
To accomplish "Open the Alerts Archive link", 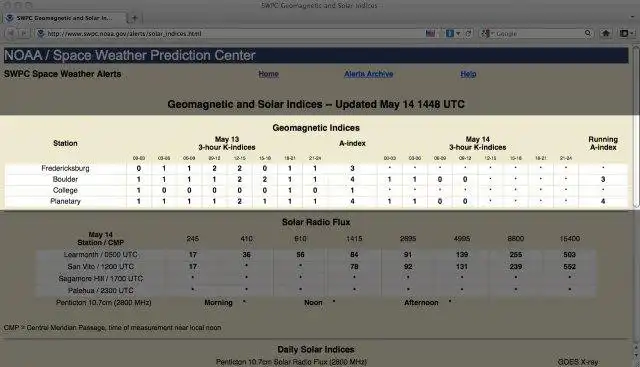I will [x=368, y=74].
